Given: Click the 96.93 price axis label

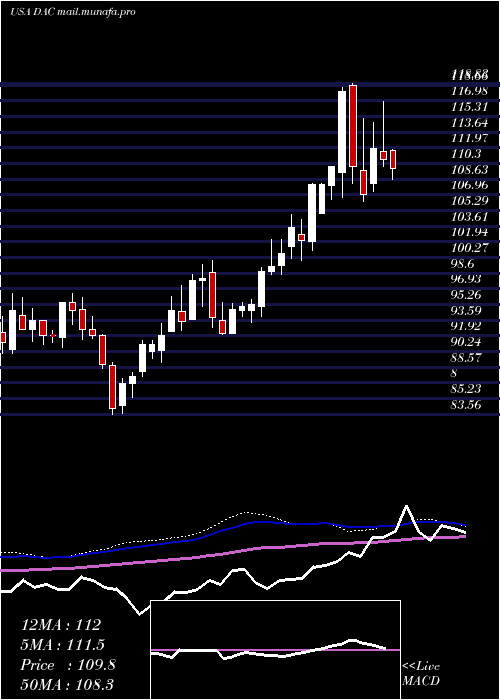Looking at the screenshot, I should (x=467, y=279).
